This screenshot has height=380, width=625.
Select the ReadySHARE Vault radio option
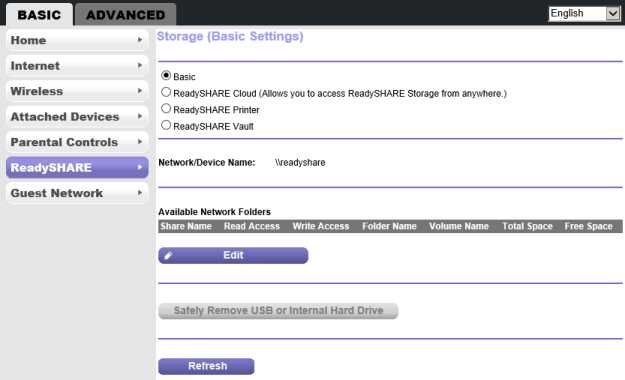coord(166,125)
